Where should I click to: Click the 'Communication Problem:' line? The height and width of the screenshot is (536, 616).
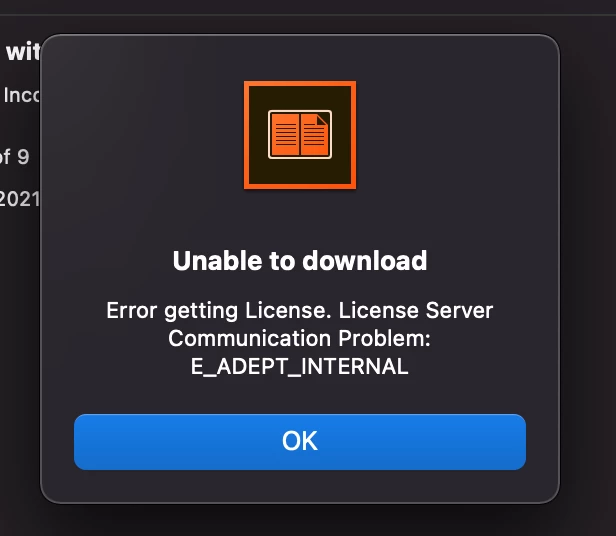click(x=299, y=338)
